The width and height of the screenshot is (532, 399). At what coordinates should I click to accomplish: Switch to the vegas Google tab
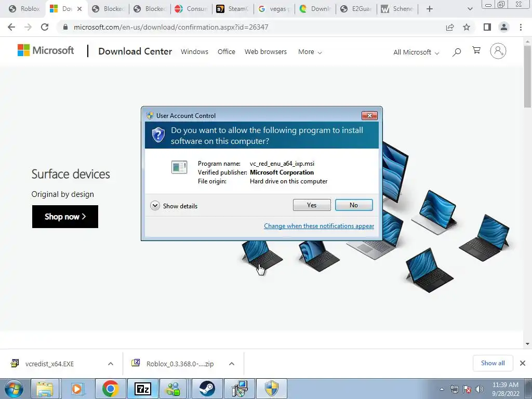(x=273, y=9)
